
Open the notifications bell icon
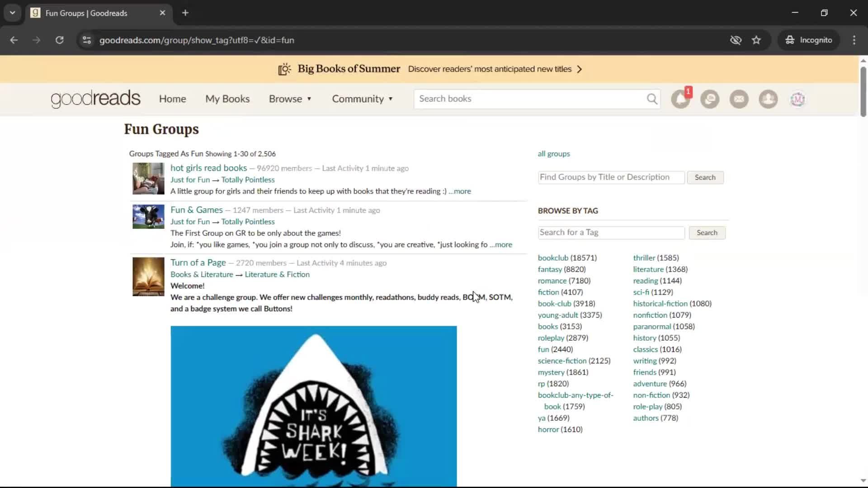tap(681, 99)
